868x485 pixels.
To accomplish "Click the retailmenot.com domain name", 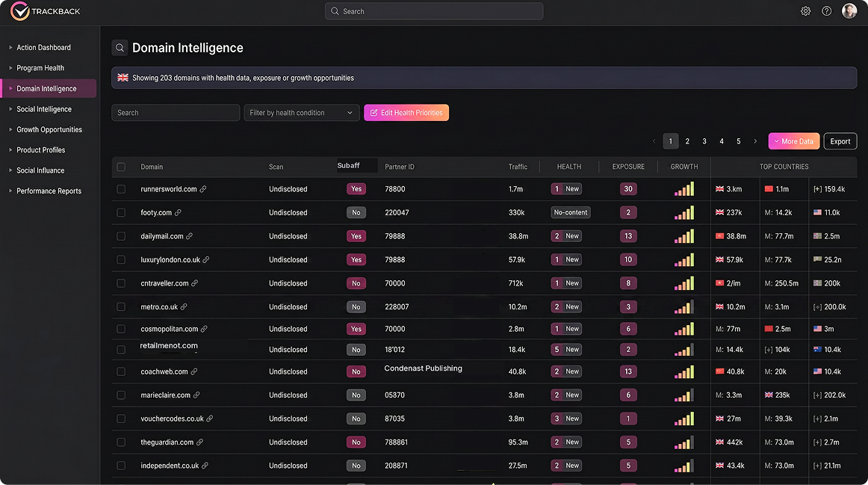I will (169, 345).
